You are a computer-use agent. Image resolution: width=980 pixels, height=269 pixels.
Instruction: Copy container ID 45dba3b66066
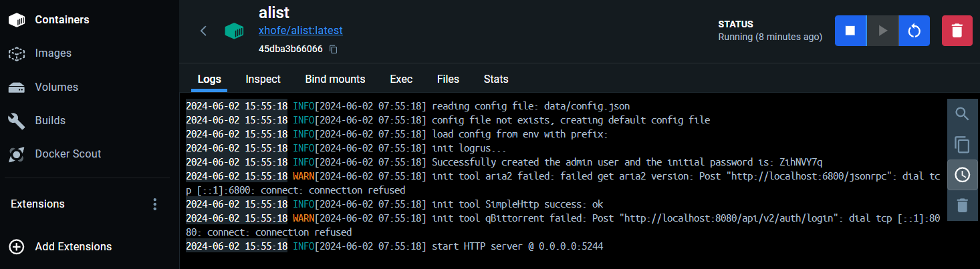(334, 49)
